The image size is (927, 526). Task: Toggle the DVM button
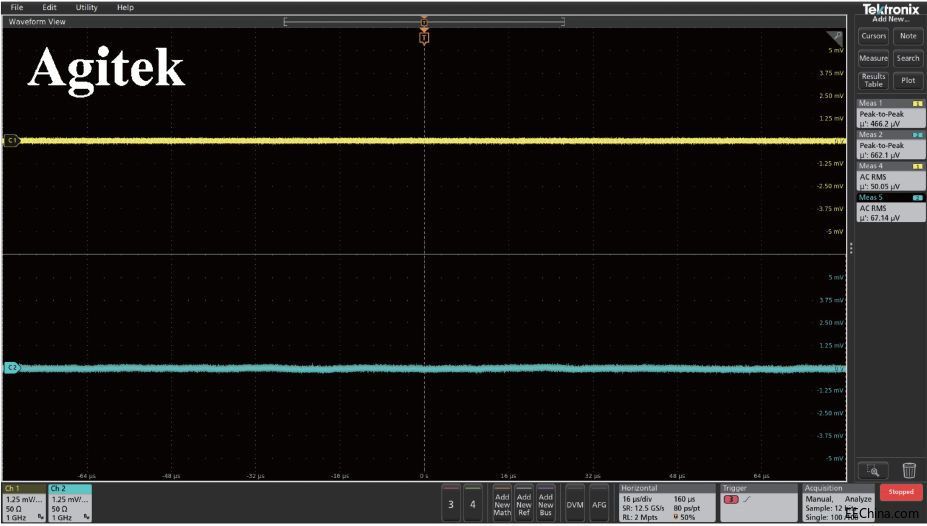pos(575,504)
